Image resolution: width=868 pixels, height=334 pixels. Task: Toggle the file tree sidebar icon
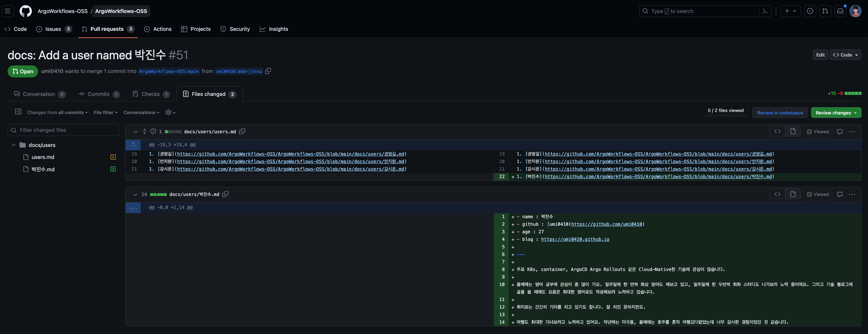tap(18, 112)
